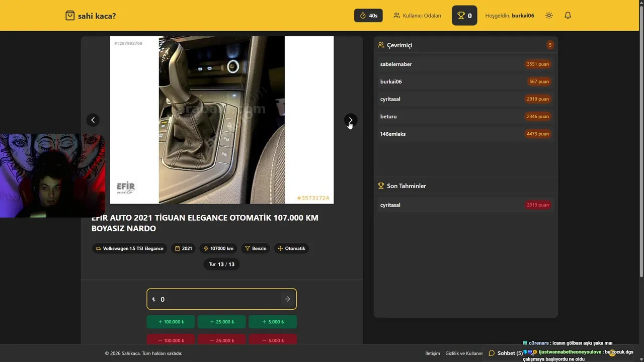This screenshot has height=362, width=644.
Task: Subtract 5.000 ₺ from the guess
Action: click(272, 340)
